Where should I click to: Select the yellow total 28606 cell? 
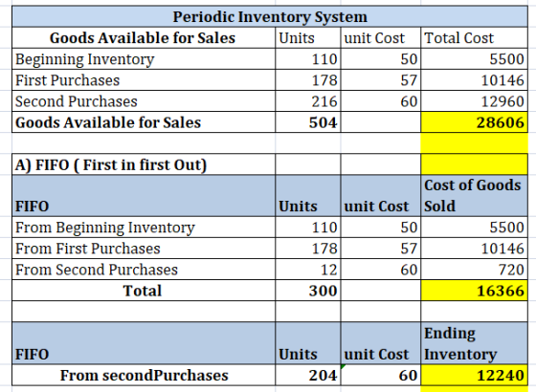click(x=474, y=122)
